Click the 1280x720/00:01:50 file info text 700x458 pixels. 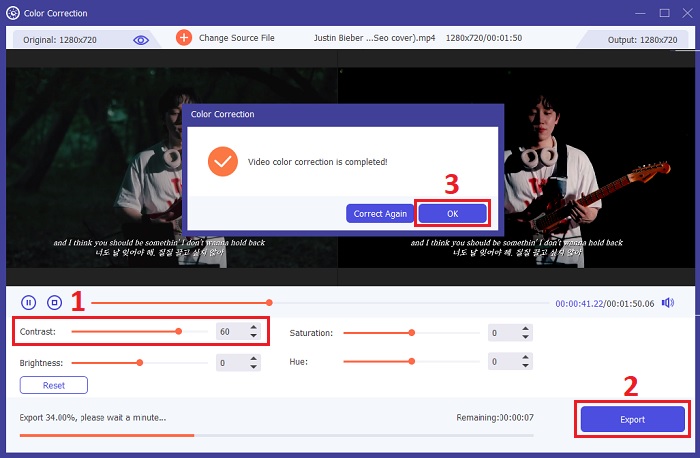click(x=484, y=38)
